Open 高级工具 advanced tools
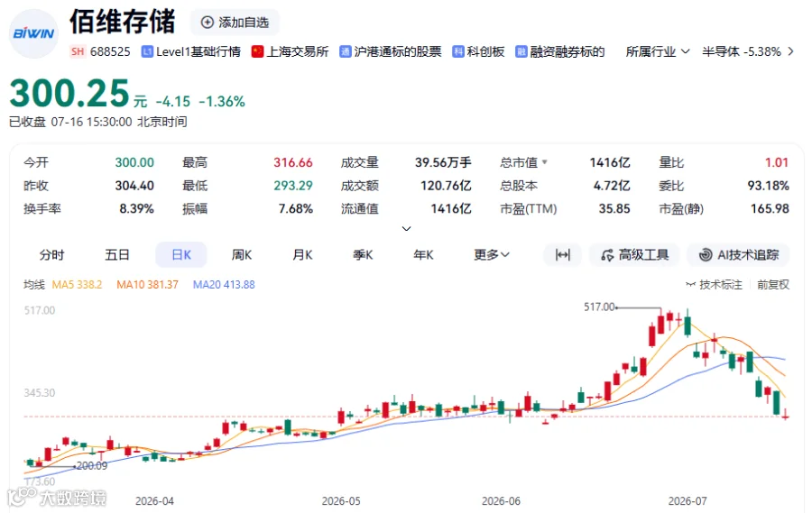 click(x=634, y=254)
